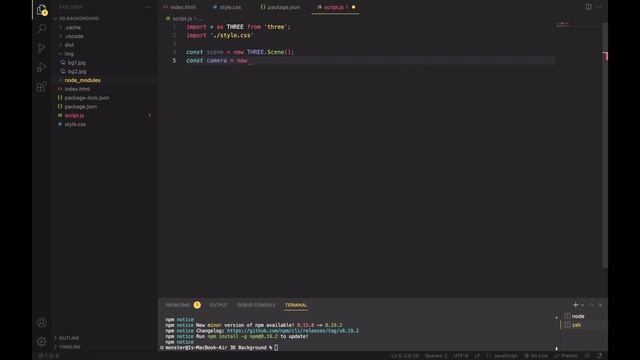Viewport: 640px width, 360px height.
Task: Open style.css from the Explorer tree
Action: pos(75,124)
